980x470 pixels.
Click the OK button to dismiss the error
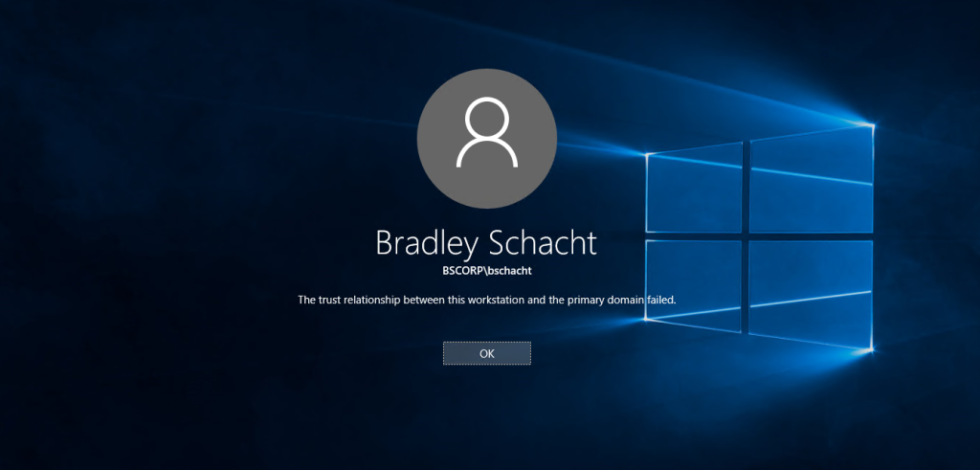tap(487, 353)
